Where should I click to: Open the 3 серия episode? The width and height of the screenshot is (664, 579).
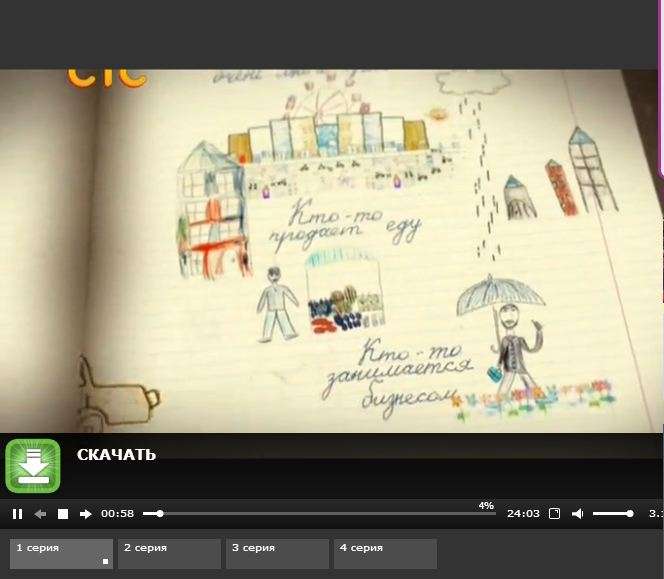(277, 553)
